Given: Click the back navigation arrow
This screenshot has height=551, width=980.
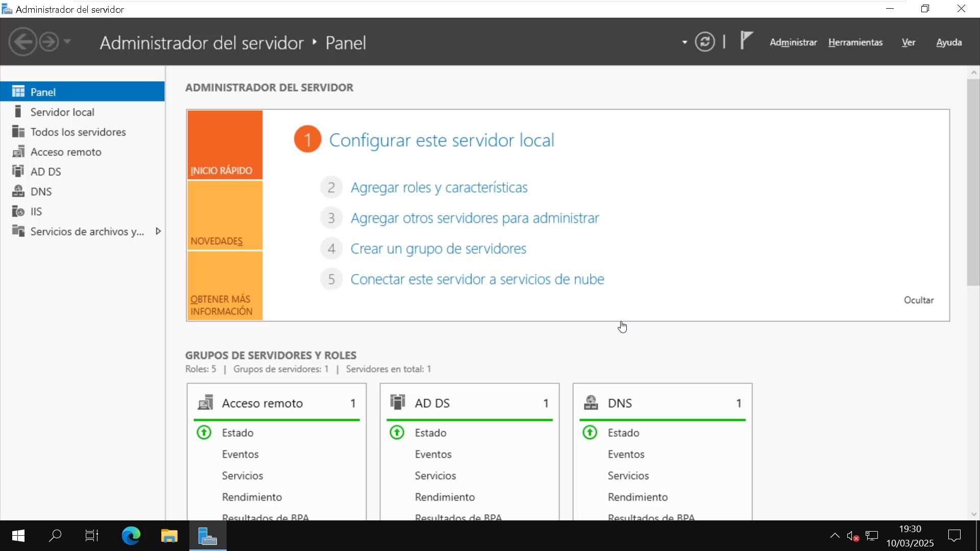Looking at the screenshot, I should click(23, 42).
